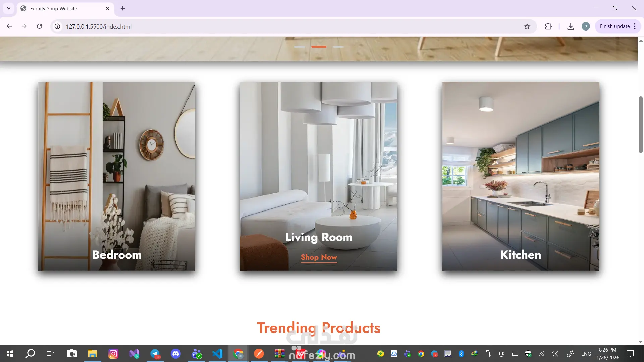The image size is (644, 362).
Task: Click the Finish update button
Action: click(614, 26)
